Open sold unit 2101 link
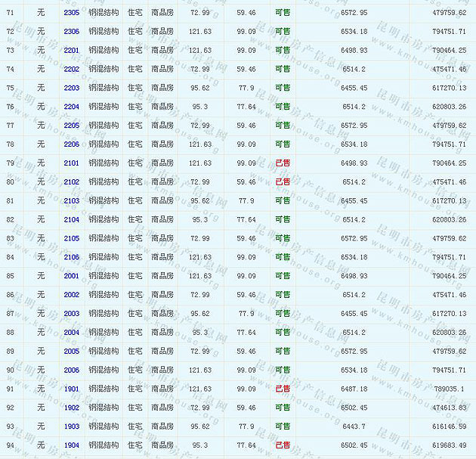 click(71, 163)
